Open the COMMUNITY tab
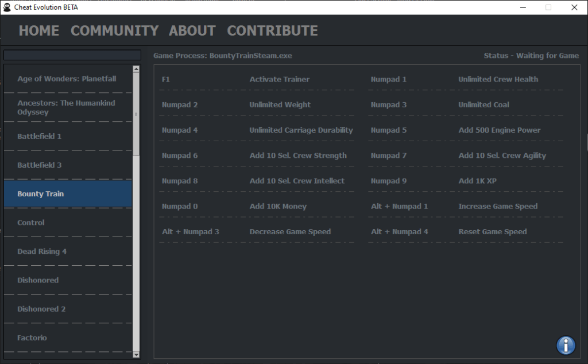The width and height of the screenshot is (588, 364). (115, 31)
